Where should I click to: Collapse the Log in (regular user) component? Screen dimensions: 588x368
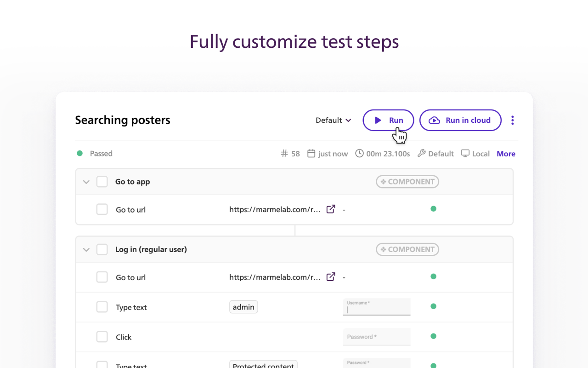point(86,249)
